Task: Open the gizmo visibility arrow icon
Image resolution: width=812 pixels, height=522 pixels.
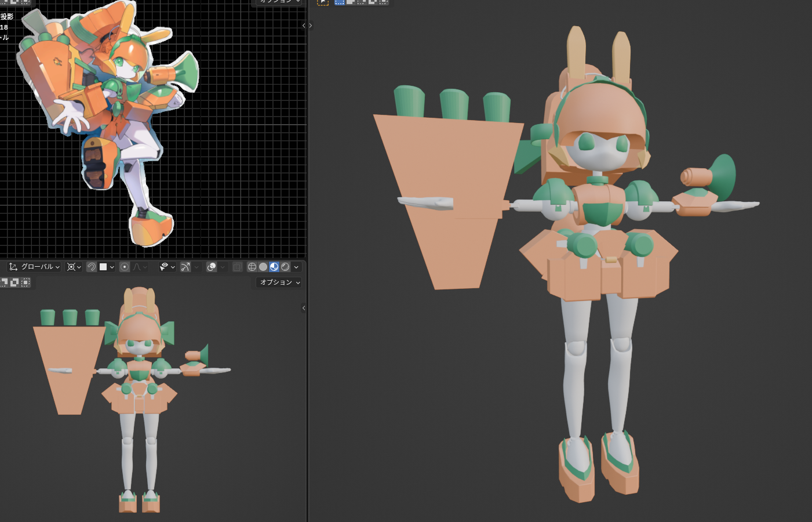Action: pos(185,267)
